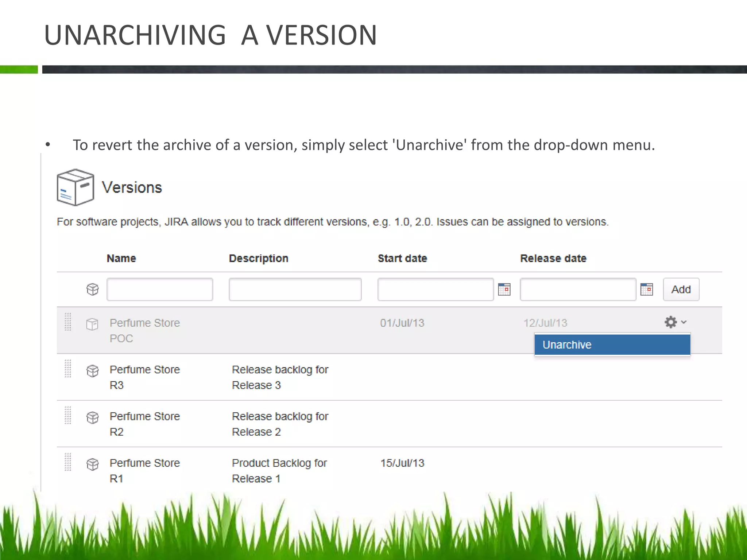Screen dimensions: 747x560
Task: Click the large Versions box icon
Action: pyautogui.click(x=76, y=187)
